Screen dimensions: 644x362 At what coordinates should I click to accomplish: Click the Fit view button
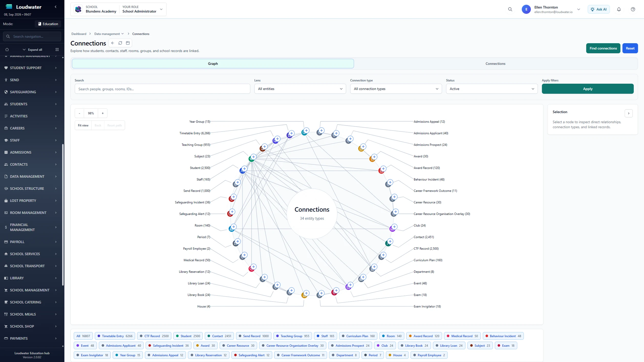coord(83,125)
